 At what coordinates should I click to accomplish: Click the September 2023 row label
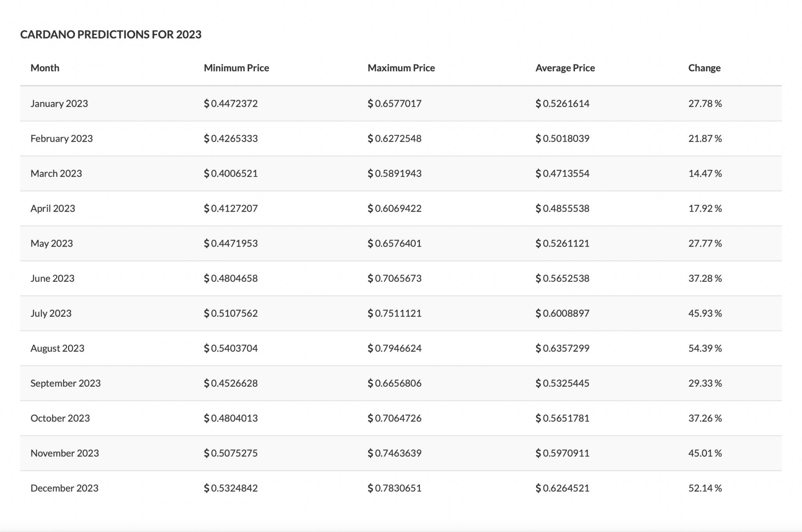(x=66, y=383)
